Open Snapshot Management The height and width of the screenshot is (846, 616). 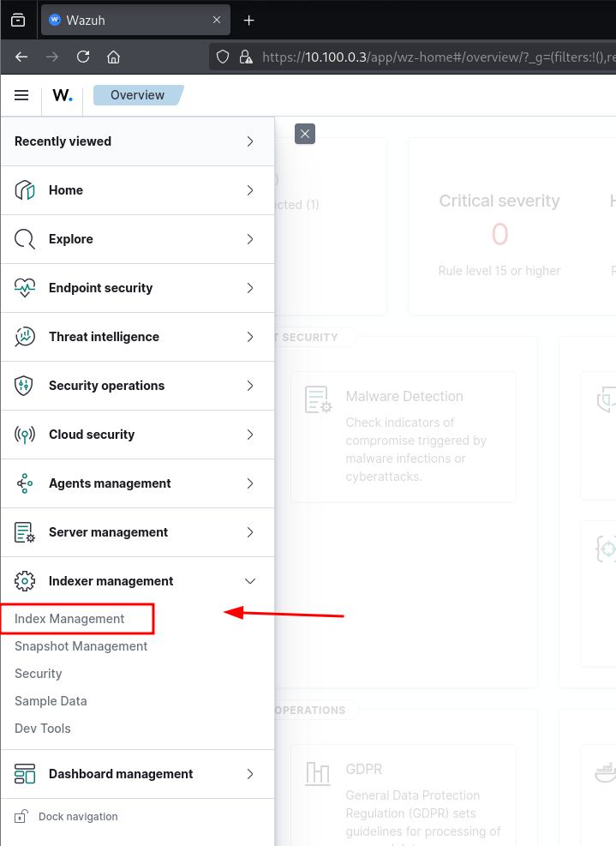tap(81, 646)
